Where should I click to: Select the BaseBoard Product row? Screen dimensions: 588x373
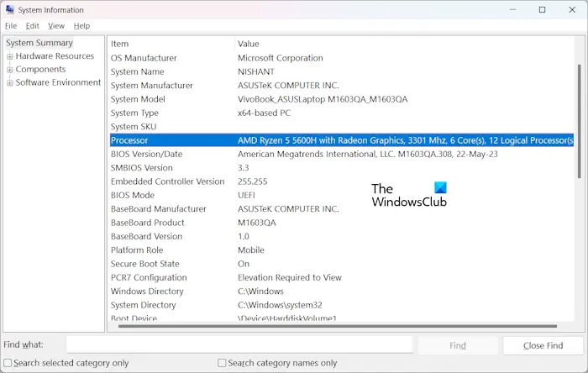(x=342, y=223)
